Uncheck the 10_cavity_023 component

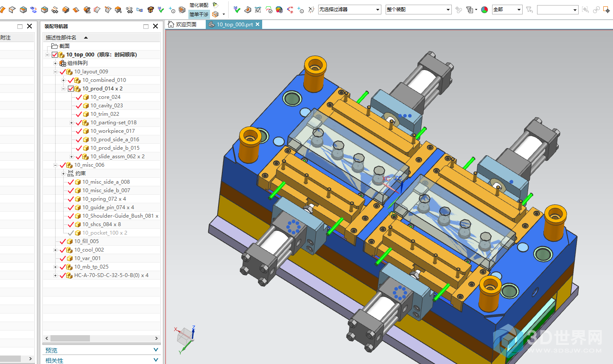click(x=79, y=106)
